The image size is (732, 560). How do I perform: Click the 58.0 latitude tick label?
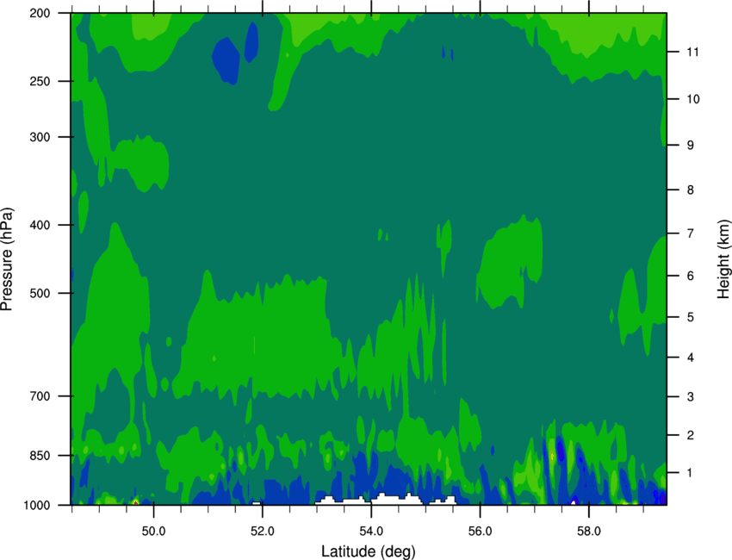589,532
